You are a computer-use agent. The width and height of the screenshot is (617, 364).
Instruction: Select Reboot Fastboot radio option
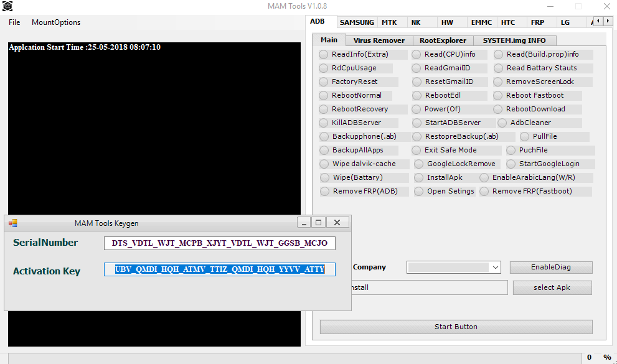pos(497,96)
